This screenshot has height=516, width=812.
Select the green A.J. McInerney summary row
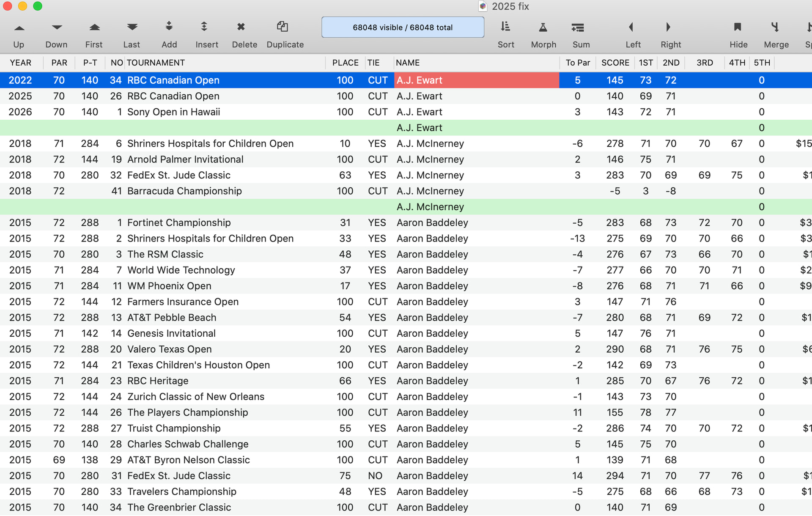(430, 207)
